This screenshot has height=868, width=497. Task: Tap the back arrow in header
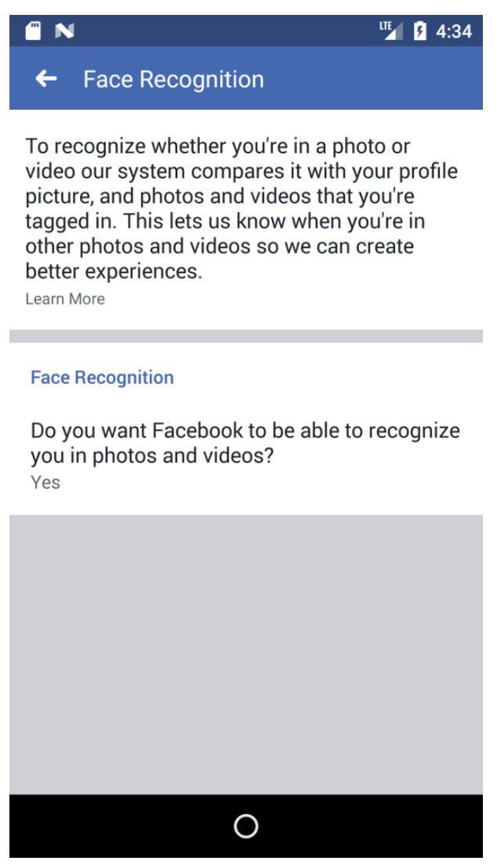[46, 78]
